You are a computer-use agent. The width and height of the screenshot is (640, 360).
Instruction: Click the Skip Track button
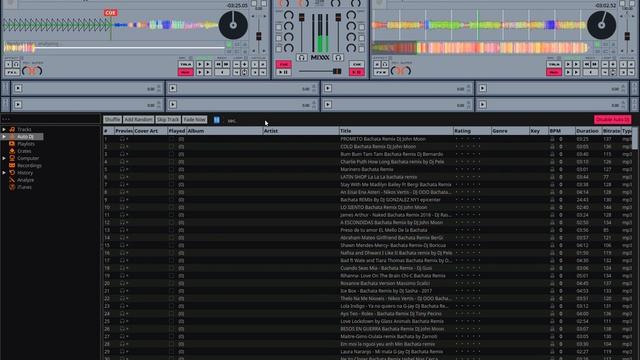[168, 120]
